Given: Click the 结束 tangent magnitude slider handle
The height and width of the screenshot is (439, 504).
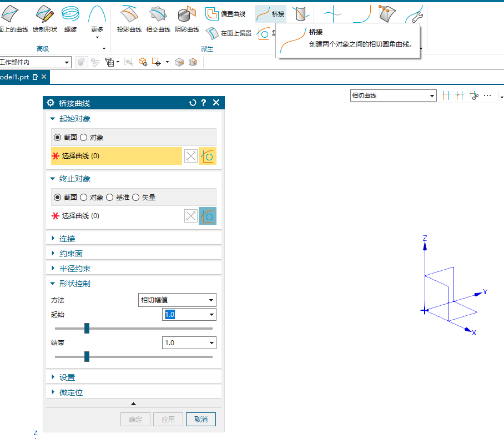Looking at the screenshot, I should 87,356.
